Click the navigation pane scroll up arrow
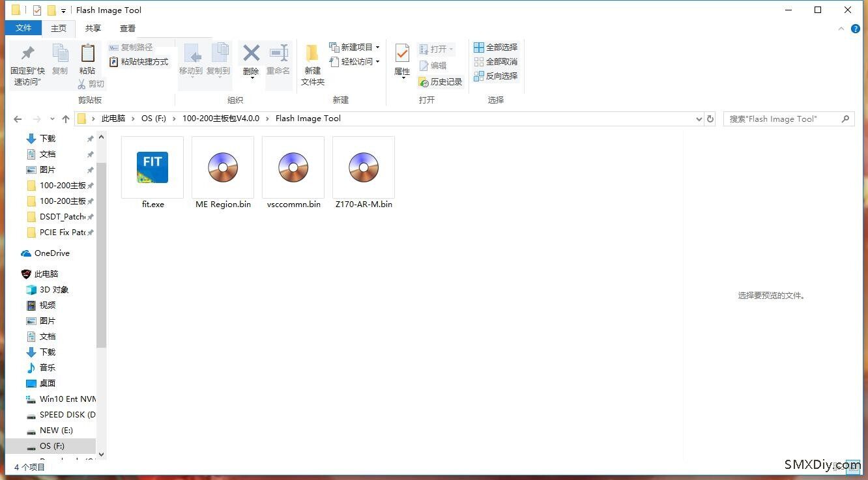 click(x=101, y=137)
